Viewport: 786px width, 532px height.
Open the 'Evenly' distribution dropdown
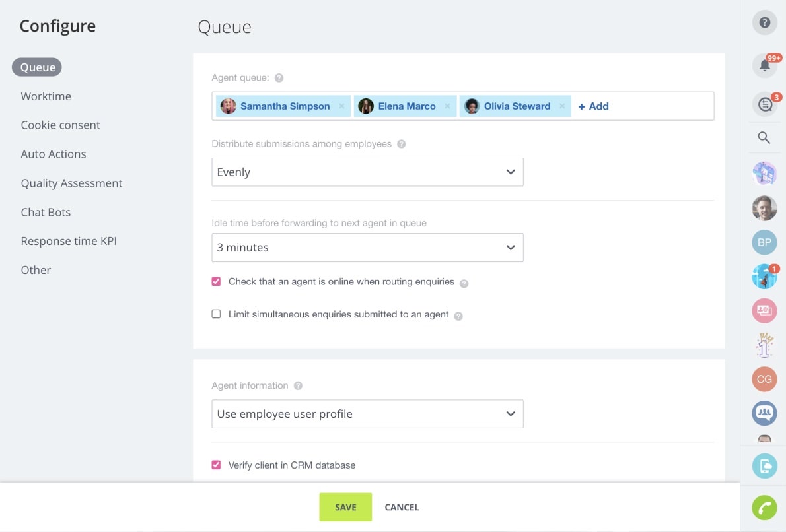(x=367, y=172)
